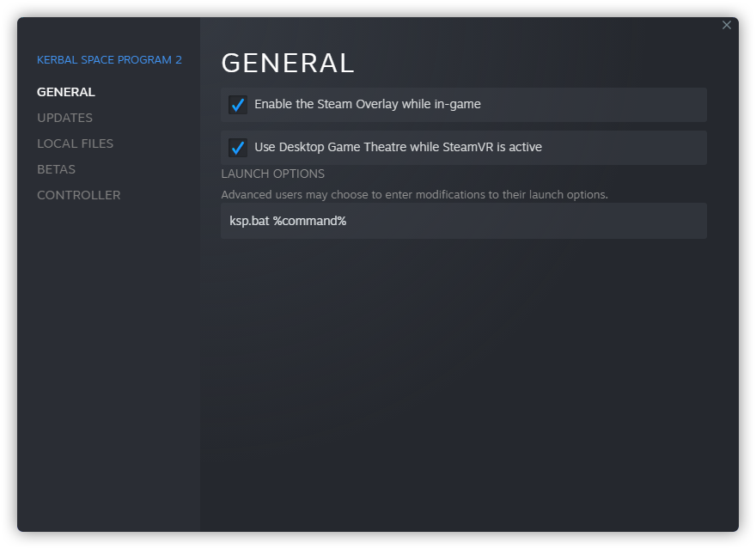Click the Launch Options label
The height and width of the screenshot is (549, 756).
pos(273,174)
